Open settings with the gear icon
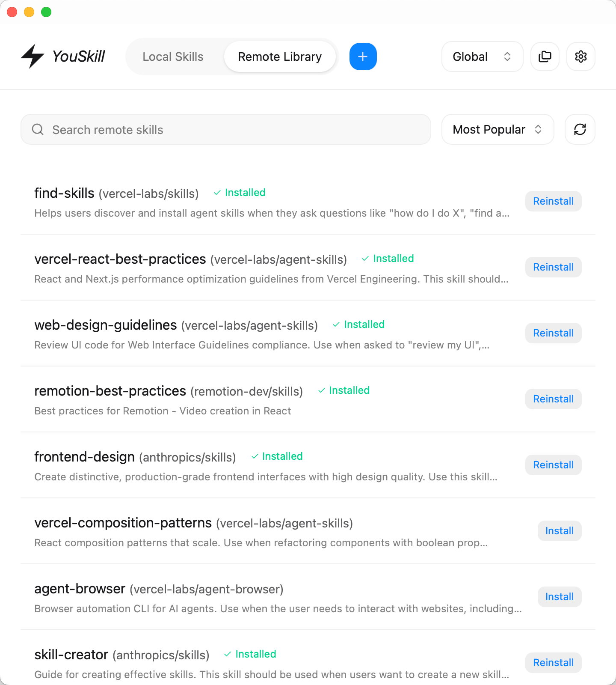Screen dimensions: 616x685 click(x=580, y=56)
